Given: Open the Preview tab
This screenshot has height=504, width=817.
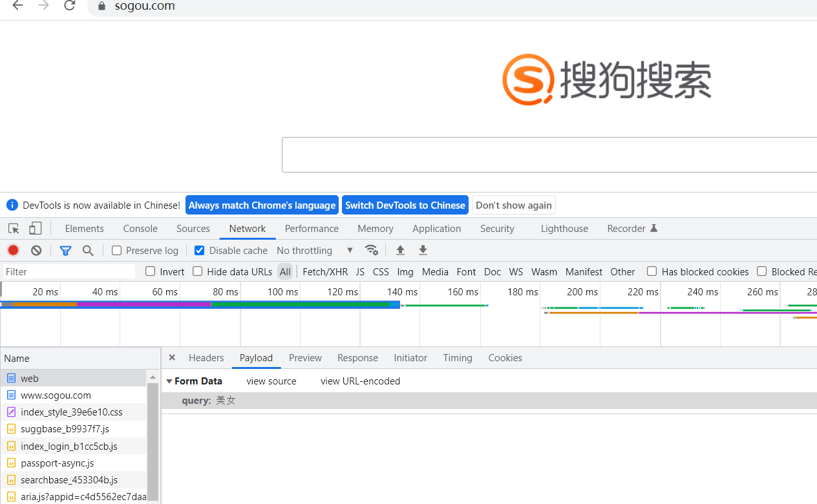Looking at the screenshot, I should (x=305, y=358).
